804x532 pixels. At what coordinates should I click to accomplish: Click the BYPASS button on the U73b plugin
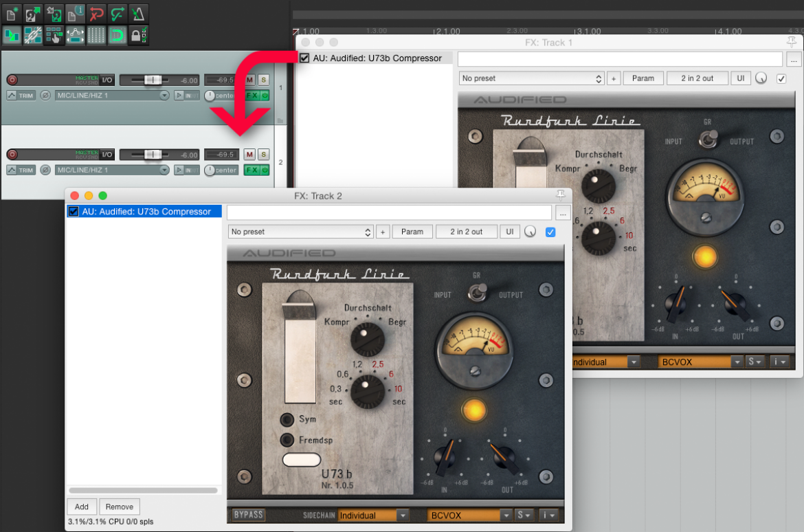(248, 515)
